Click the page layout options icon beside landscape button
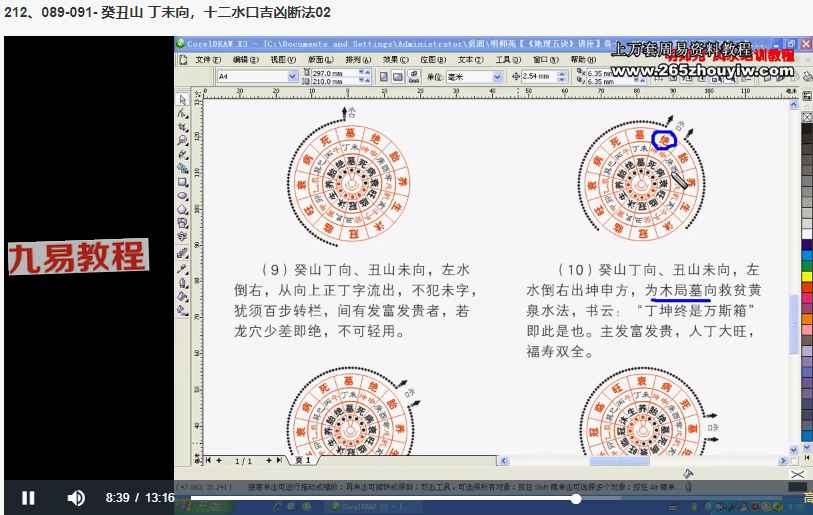The image size is (813, 515). pos(414,77)
